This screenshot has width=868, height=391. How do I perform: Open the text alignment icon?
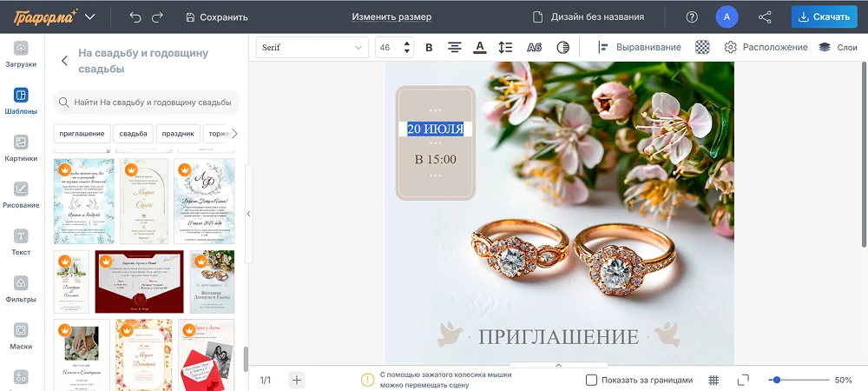(x=454, y=48)
